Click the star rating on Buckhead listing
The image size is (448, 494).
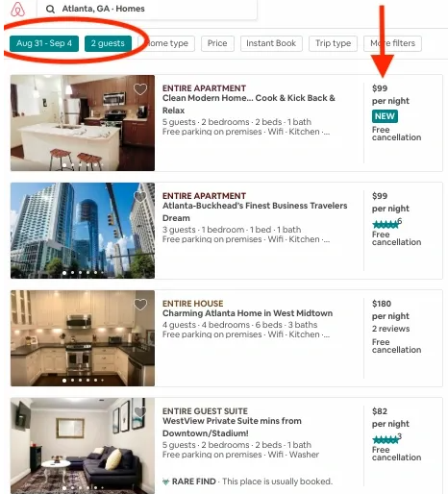[386, 224]
